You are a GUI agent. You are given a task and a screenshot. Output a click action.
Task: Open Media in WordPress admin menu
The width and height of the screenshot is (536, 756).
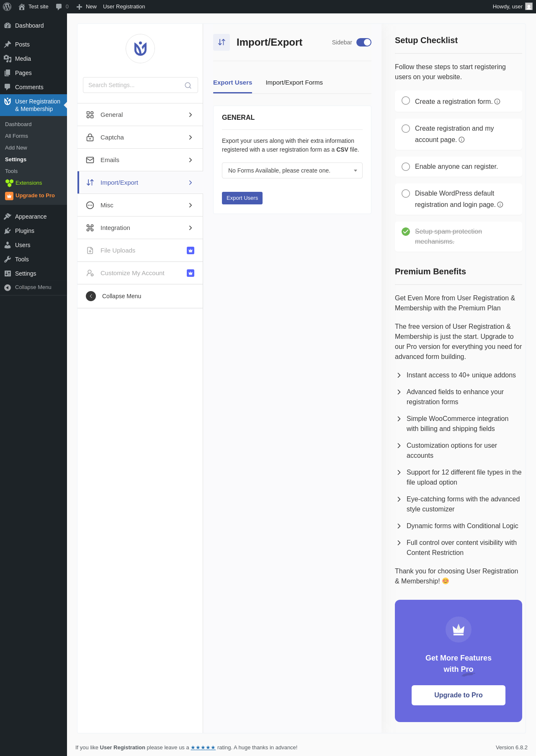[33, 59]
